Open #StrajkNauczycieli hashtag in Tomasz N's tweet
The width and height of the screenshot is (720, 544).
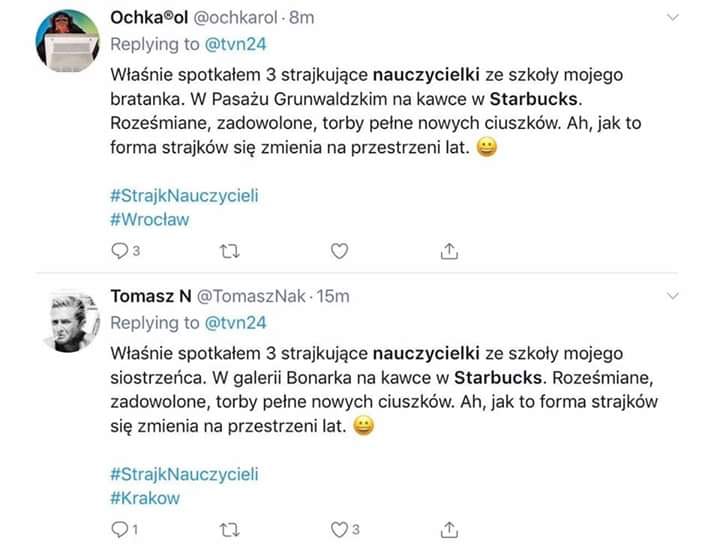[183, 473]
